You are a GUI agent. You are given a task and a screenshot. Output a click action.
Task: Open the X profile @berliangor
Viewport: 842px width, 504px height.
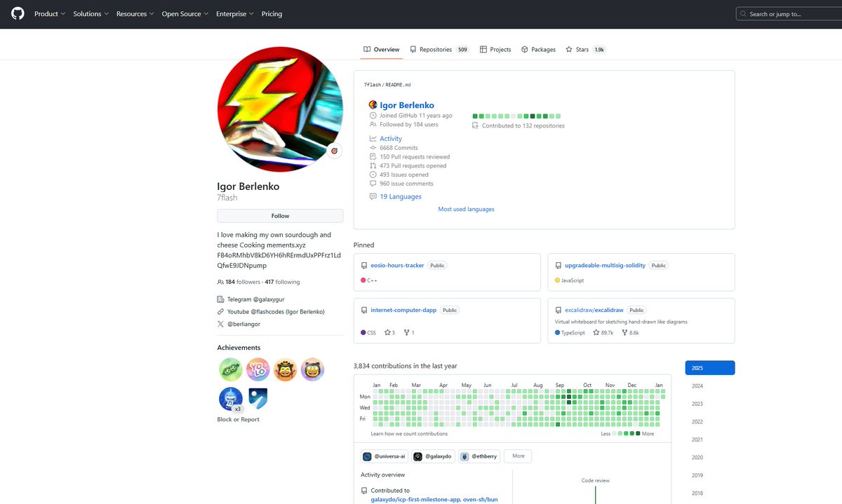243,324
